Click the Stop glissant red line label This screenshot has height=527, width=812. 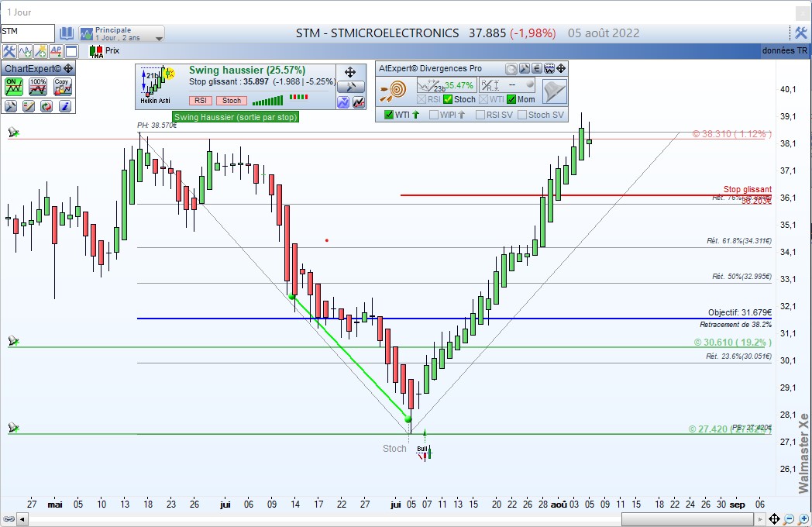(747, 189)
